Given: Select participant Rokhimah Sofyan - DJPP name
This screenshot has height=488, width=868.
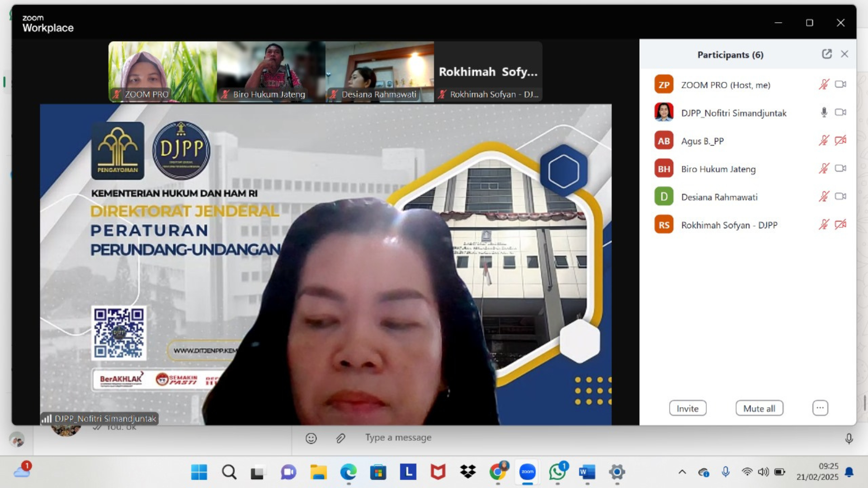Looking at the screenshot, I should (729, 225).
